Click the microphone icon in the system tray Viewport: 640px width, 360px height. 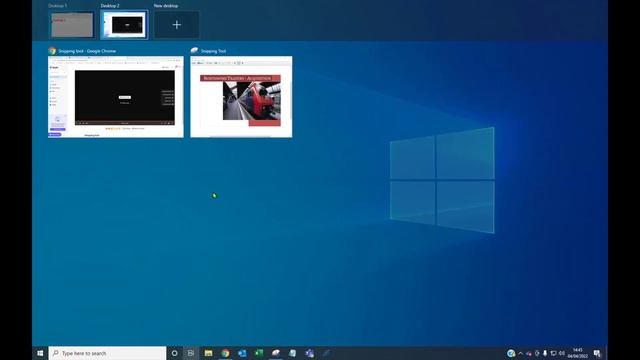[545, 353]
